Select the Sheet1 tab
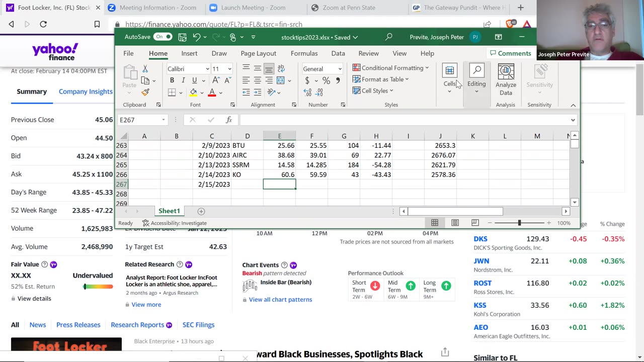Viewport: 644px width, 362px height. tap(169, 211)
